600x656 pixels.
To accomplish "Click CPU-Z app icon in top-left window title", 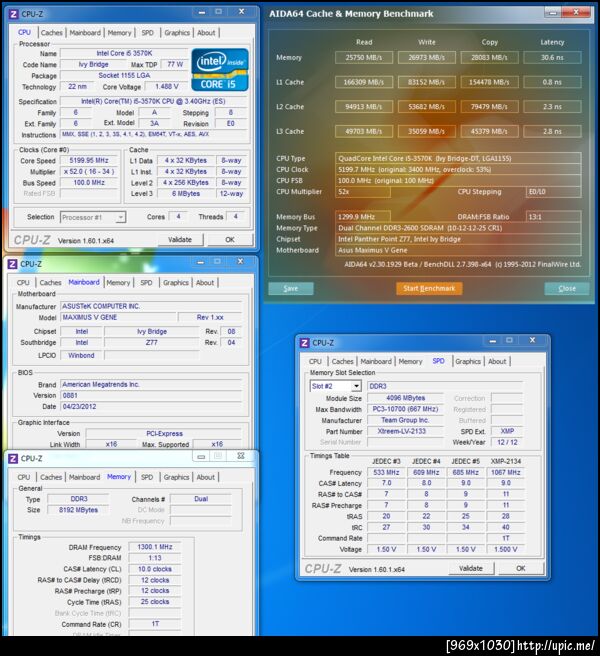I will click(x=13, y=14).
